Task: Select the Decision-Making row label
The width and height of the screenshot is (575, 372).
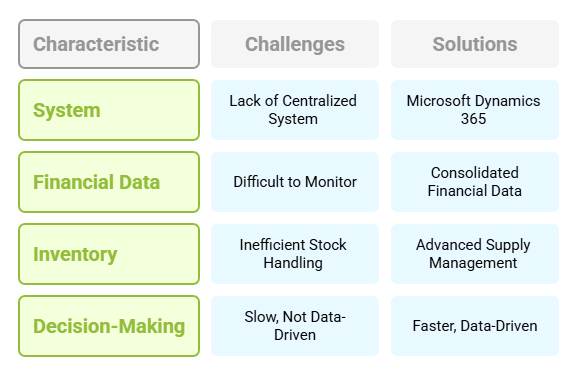Action: tap(109, 326)
